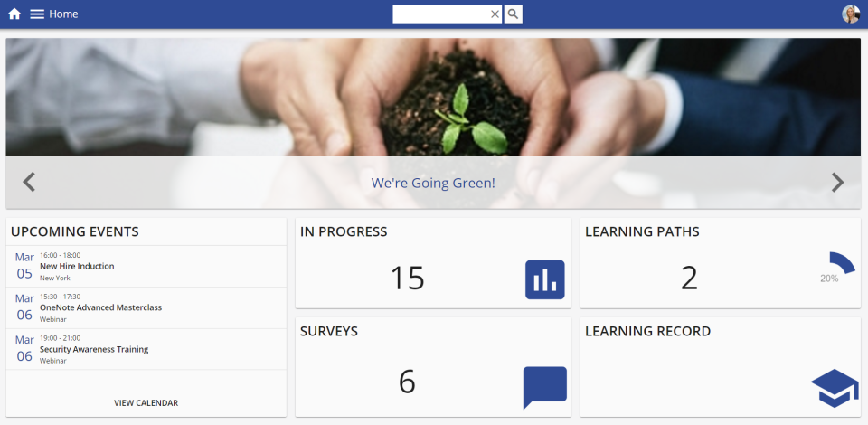
Task: Click the Mar 05 date label
Action: 24,266
